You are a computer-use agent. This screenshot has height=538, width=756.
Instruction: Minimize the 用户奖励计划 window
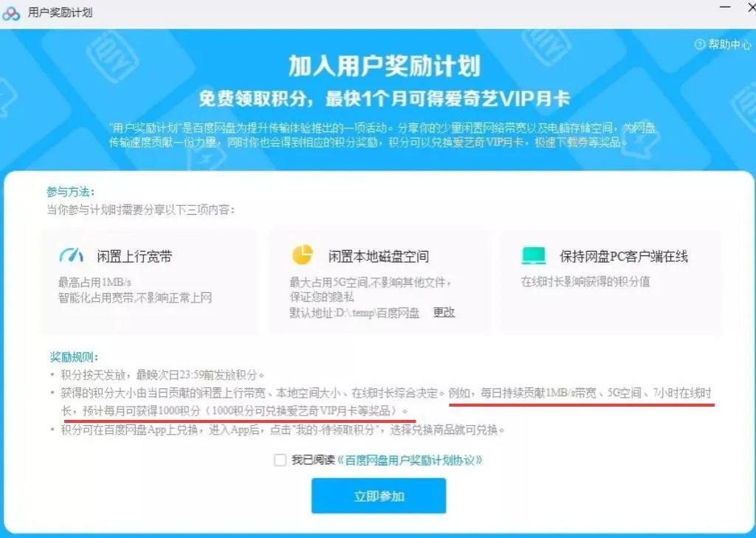[725, 7]
